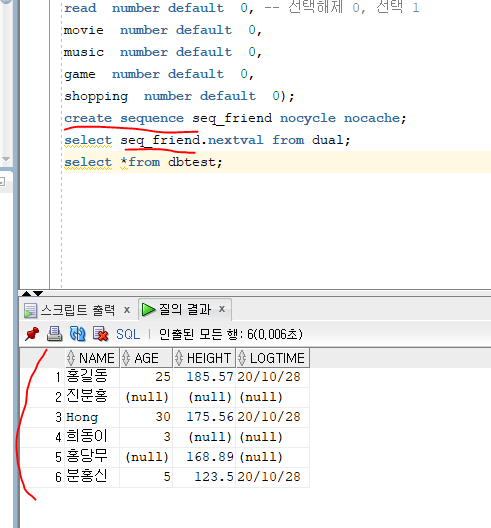Close the 스크립트 출력 tab

(127, 310)
